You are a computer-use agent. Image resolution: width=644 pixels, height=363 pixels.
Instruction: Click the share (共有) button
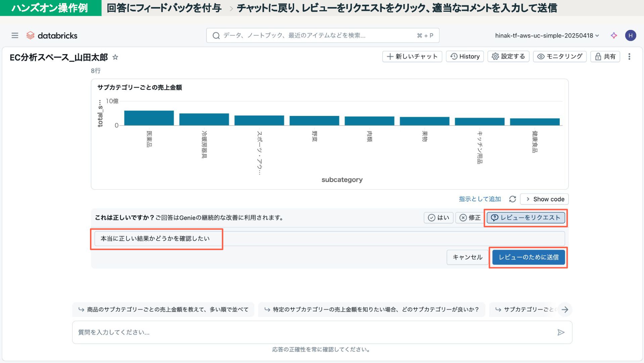[605, 56]
